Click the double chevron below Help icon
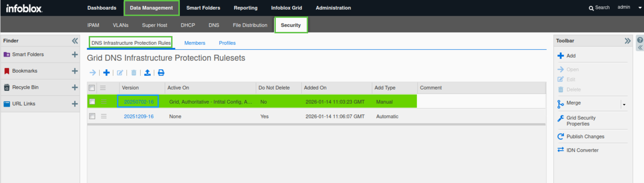 [x=640, y=48]
